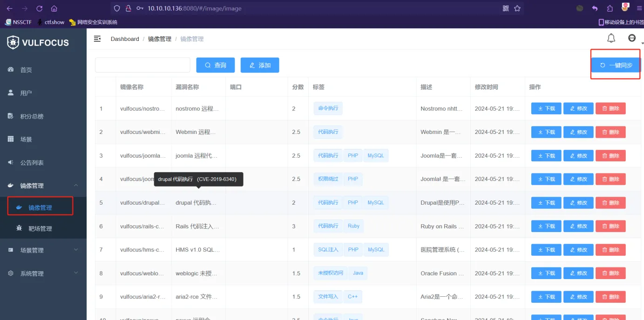The image size is (644, 320).
Task: Delete row 3 joomla image
Action: tap(610, 156)
